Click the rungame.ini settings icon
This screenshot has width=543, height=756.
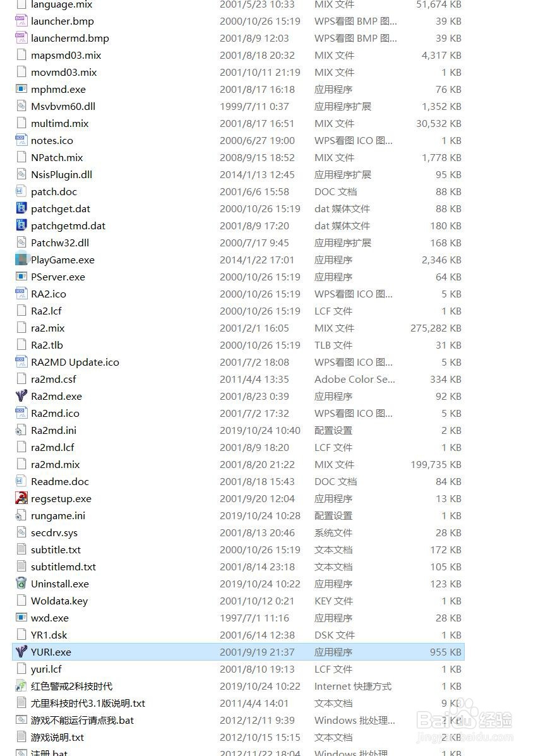pos(21,516)
